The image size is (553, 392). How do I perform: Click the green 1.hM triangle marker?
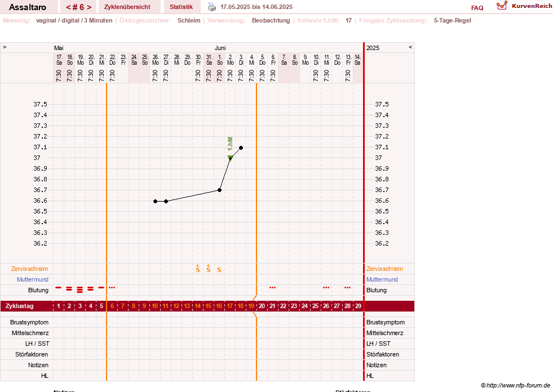pyautogui.click(x=230, y=158)
